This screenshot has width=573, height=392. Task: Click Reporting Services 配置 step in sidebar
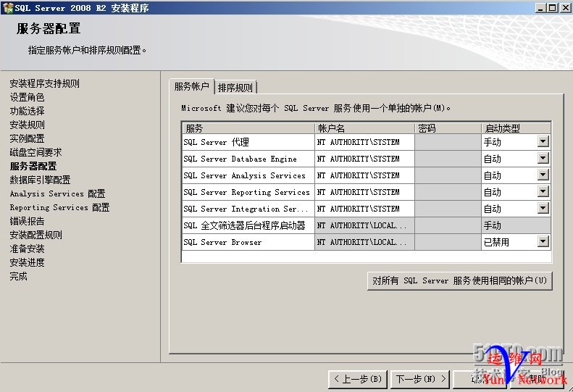pos(59,207)
